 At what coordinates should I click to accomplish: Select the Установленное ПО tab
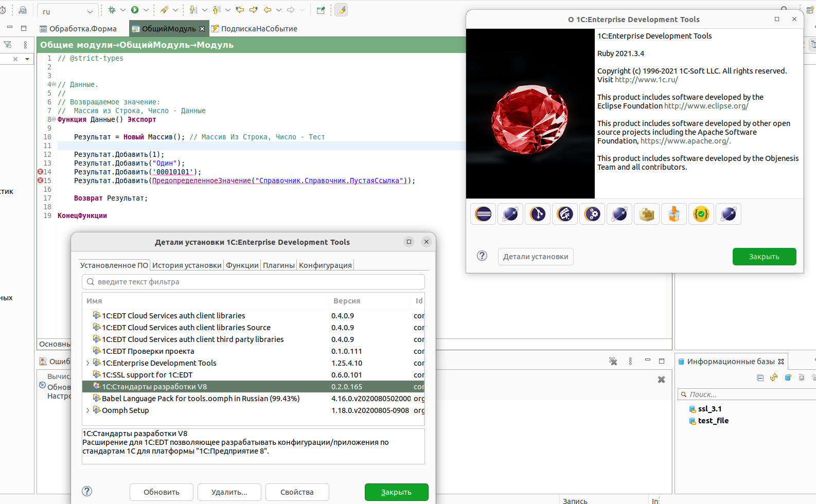click(x=114, y=265)
